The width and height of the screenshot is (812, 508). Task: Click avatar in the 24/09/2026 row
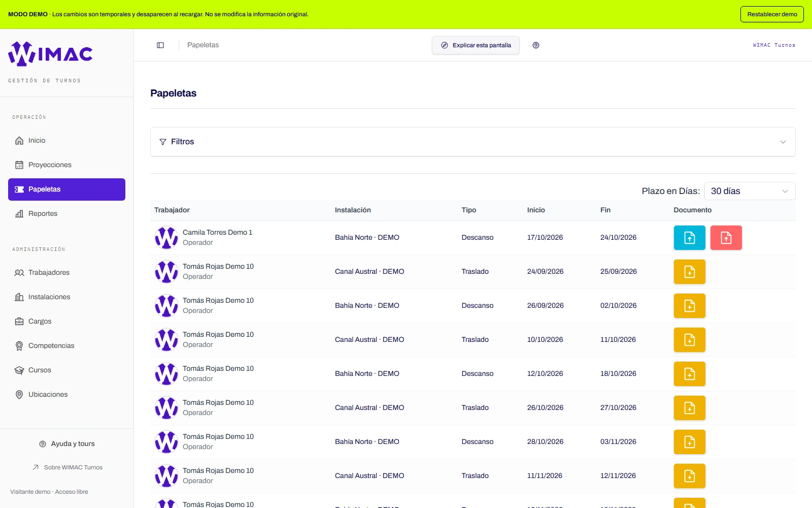pyautogui.click(x=166, y=272)
